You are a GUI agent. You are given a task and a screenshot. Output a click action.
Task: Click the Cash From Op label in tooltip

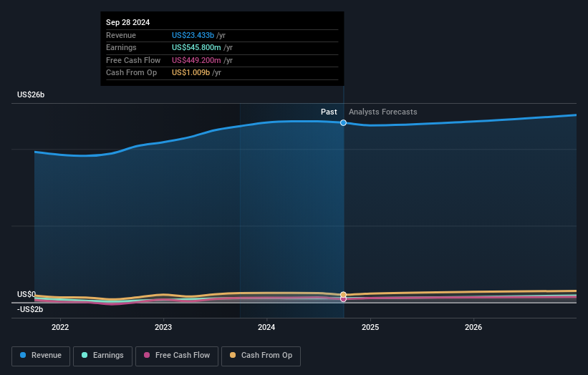pyautogui.click(x=131, y=73)
